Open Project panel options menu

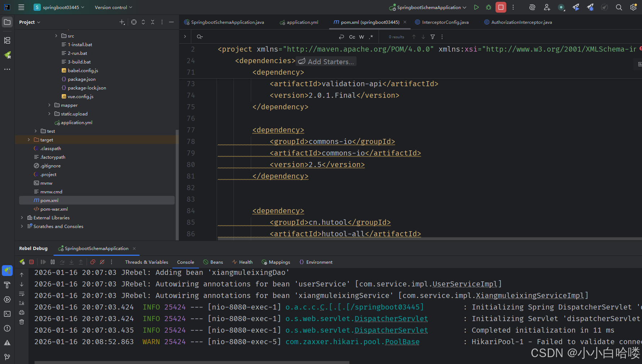(x=162, y=22)
